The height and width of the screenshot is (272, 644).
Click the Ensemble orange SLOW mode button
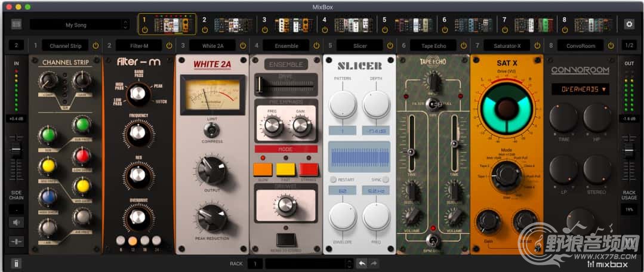(263, 169)
